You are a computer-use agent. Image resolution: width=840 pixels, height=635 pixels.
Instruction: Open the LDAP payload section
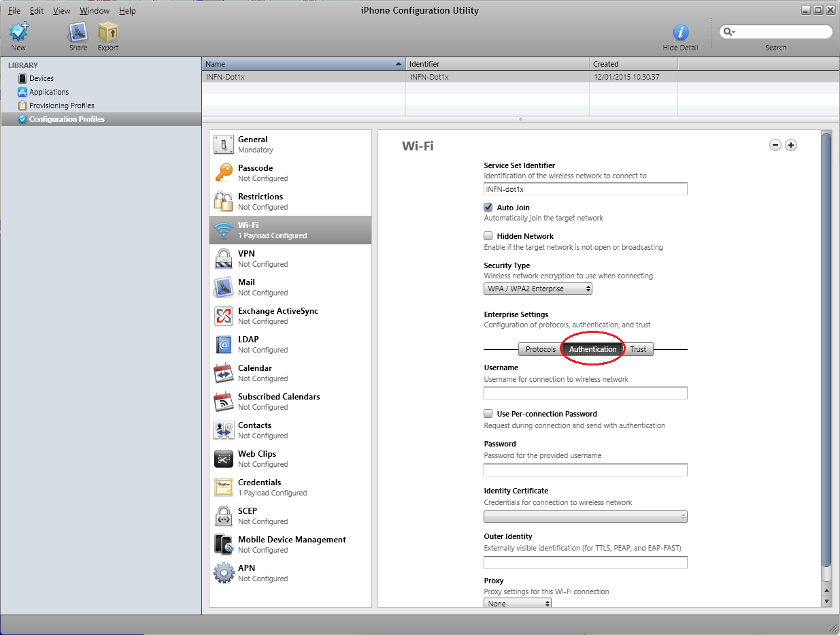click(290, 344)
